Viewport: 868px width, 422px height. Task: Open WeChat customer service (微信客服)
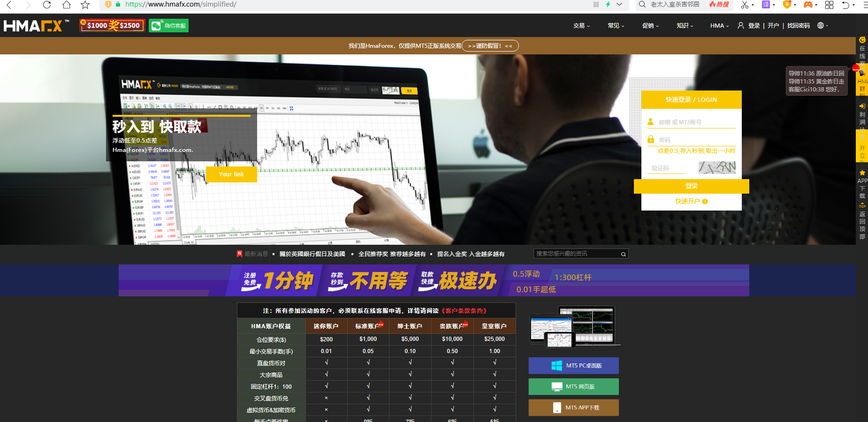169,25
